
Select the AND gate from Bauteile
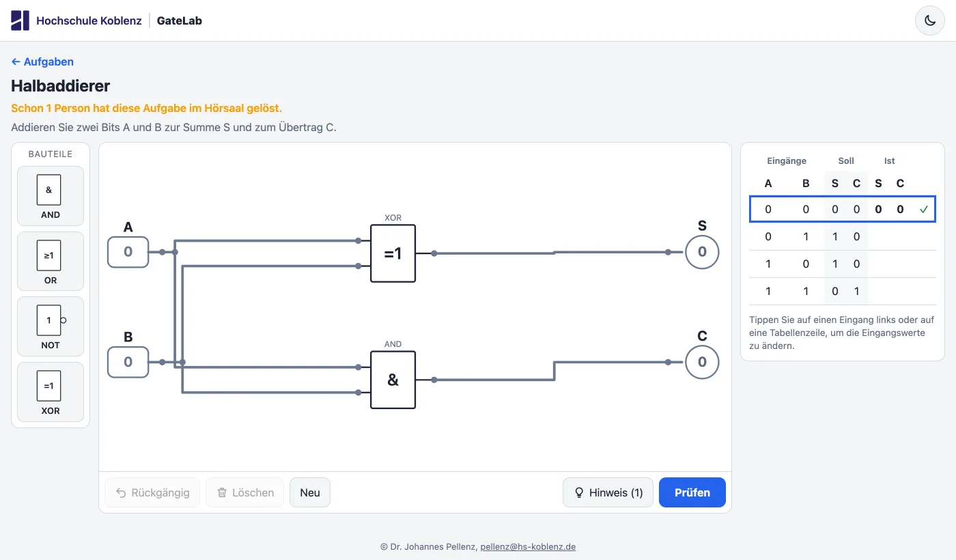tap(51, 196)
